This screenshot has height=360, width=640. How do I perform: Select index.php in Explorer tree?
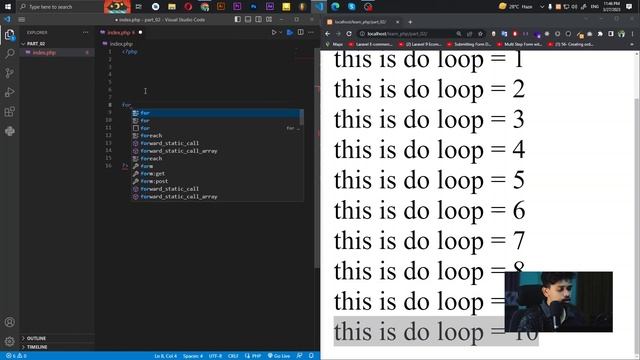(x=57, y=53)
